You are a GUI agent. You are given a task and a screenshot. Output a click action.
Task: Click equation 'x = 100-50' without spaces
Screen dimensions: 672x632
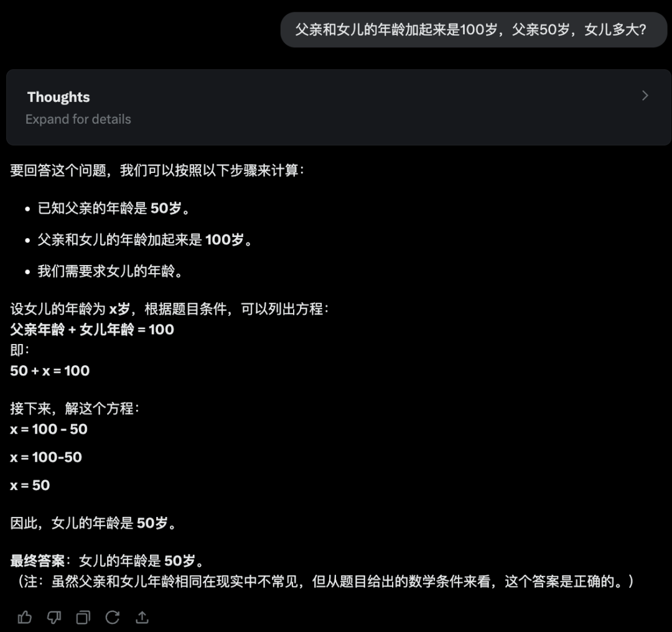(46, 457)
